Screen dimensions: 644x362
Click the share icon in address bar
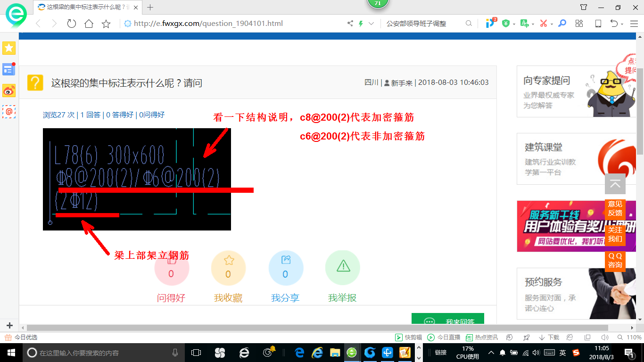click(x=350, y=23)
